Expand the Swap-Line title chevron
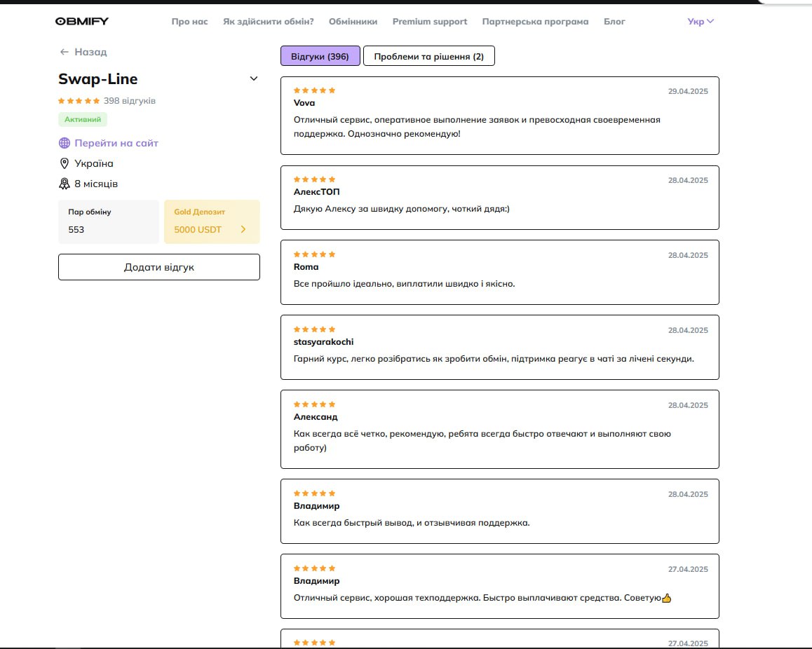812x649 pixels. [x=254, y=78]
